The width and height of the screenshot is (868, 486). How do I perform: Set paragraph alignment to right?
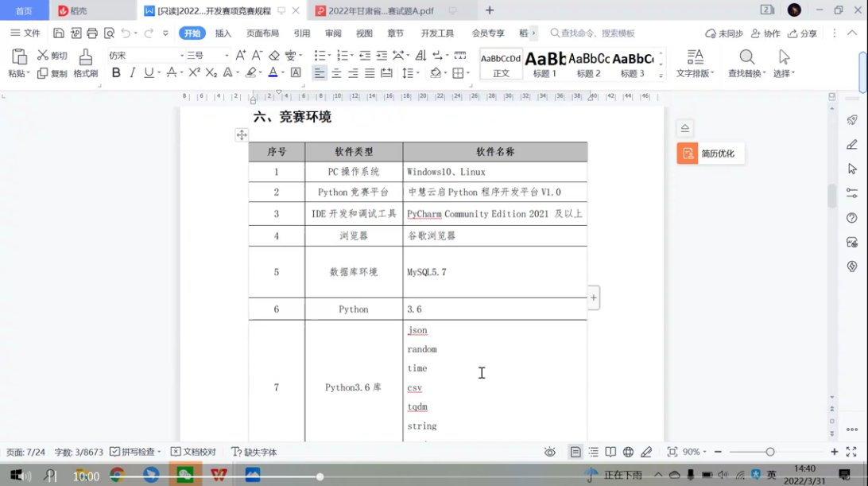353,72
